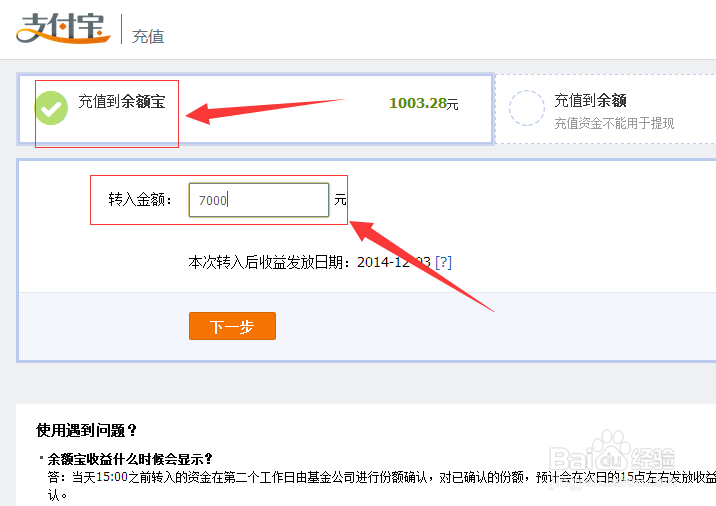
Task: Click the 本次转入后收益发放日期 text
Action: (269, 262)
